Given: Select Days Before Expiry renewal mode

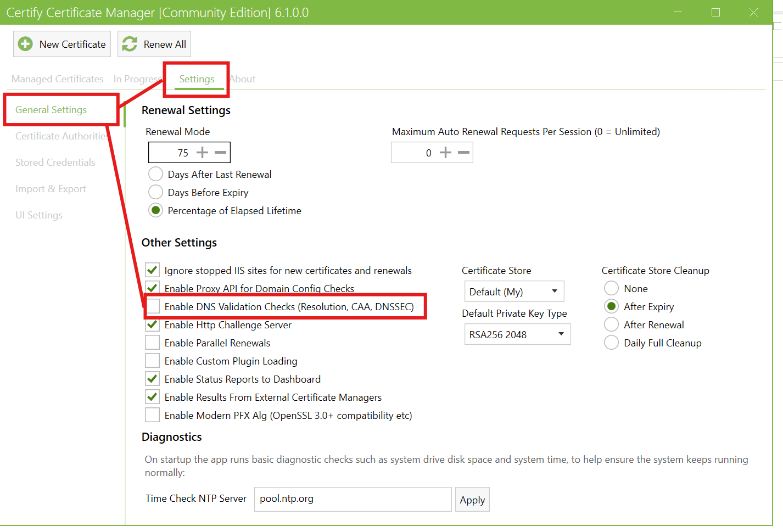Looking at the screenshot, I should click(x=156, y=192).
